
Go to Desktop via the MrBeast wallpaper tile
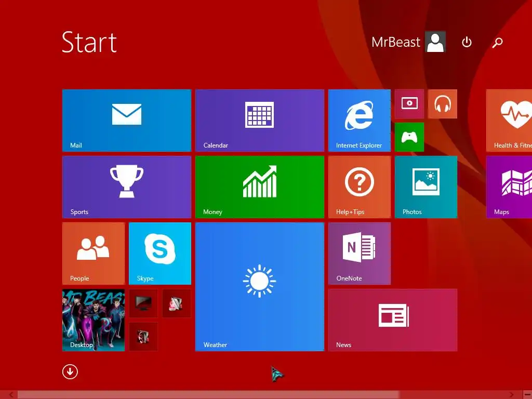click(x=94, y=320)
